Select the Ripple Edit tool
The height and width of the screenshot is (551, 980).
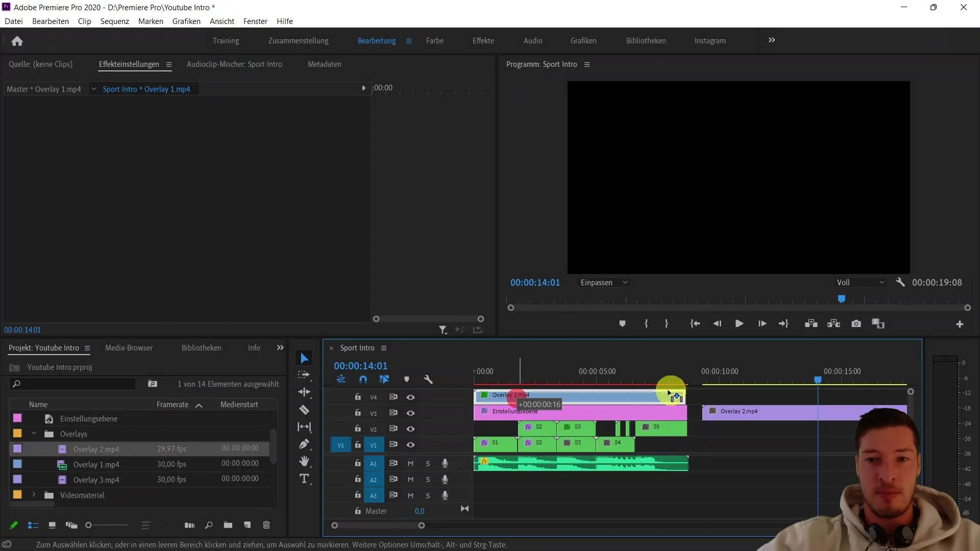(x=304, y=392)
